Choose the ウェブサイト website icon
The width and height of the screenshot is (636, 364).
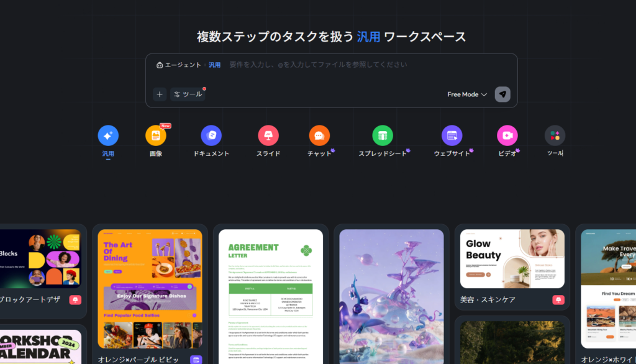452,135
